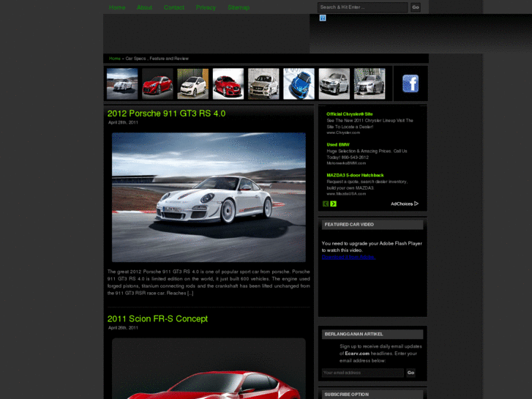This screenshot has height=399, width=532.
Task: Click the next ad arrow
Action: 333,204
